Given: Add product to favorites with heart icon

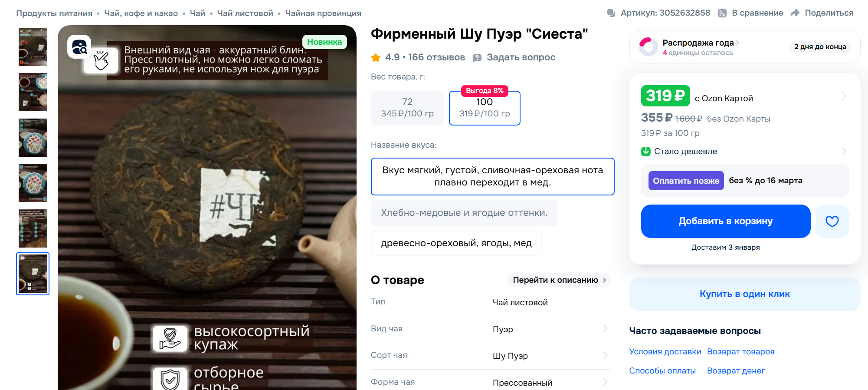Looking at the screenshot, I should pyautogui.click(x=832, y=221).
